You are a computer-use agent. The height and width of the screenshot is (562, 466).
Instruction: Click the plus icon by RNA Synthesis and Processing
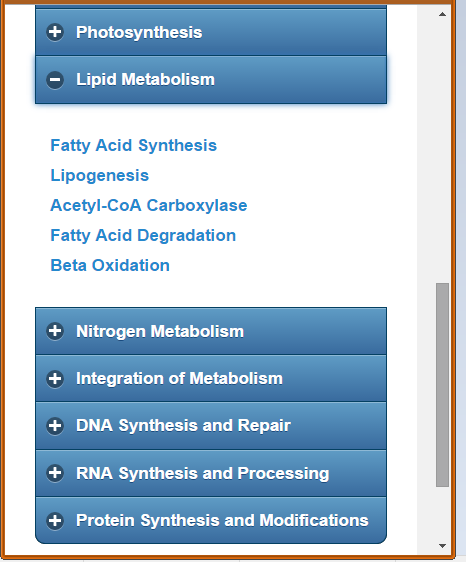point(55,473)
